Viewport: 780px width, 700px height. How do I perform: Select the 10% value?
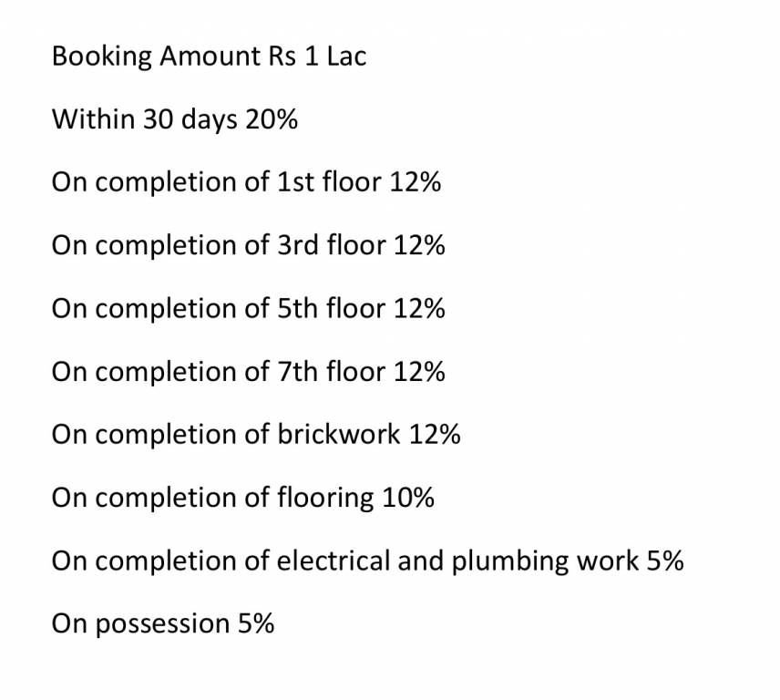click(408, 498)
